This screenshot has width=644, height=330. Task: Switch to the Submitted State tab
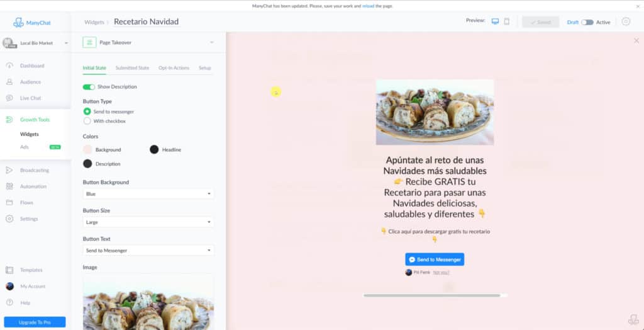132,68
